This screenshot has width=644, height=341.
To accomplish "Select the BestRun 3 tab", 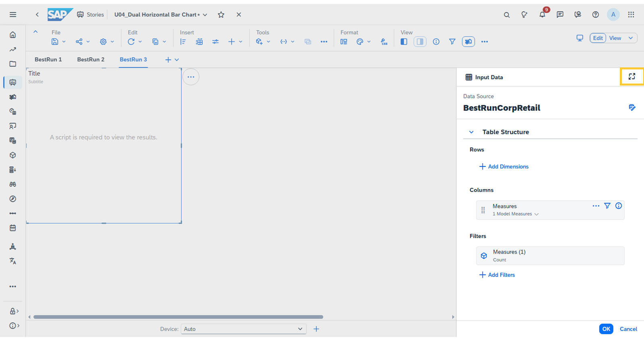I will coord(133,59).
